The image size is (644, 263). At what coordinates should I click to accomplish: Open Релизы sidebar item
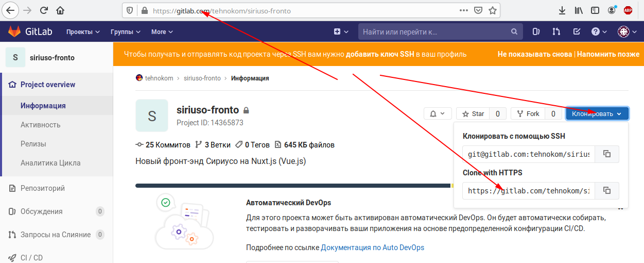coord(57,144)
